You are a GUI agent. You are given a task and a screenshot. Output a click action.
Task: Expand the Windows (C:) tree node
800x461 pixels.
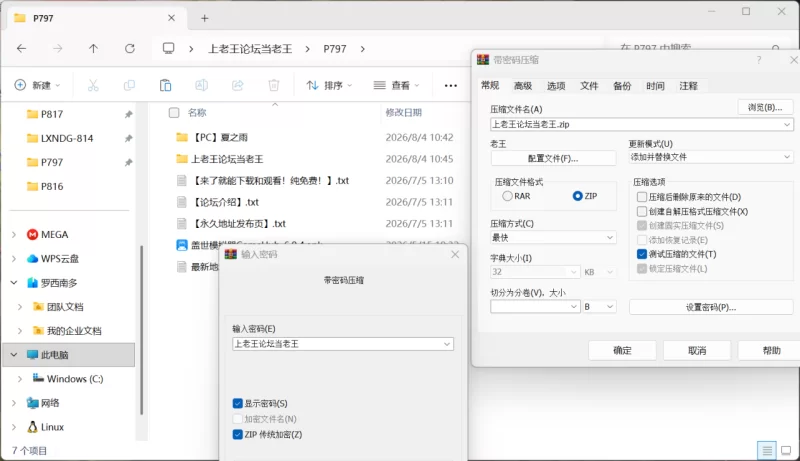[x=20, y=379]
